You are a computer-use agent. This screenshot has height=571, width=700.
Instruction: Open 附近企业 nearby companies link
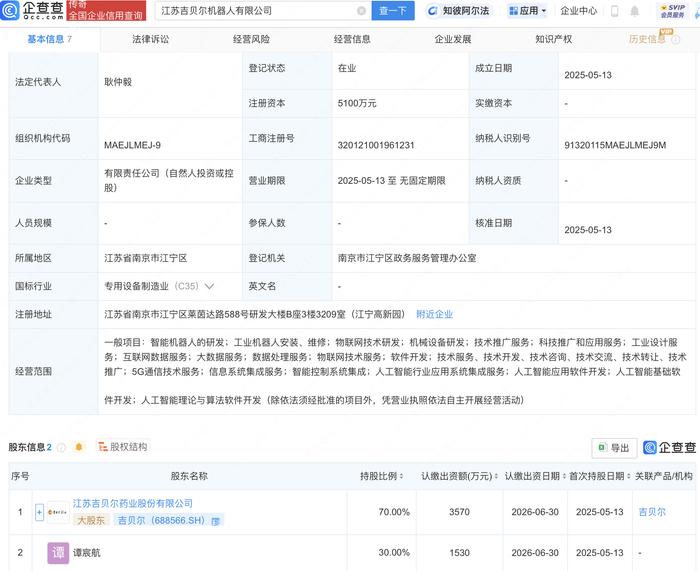[x=434, y=314]
